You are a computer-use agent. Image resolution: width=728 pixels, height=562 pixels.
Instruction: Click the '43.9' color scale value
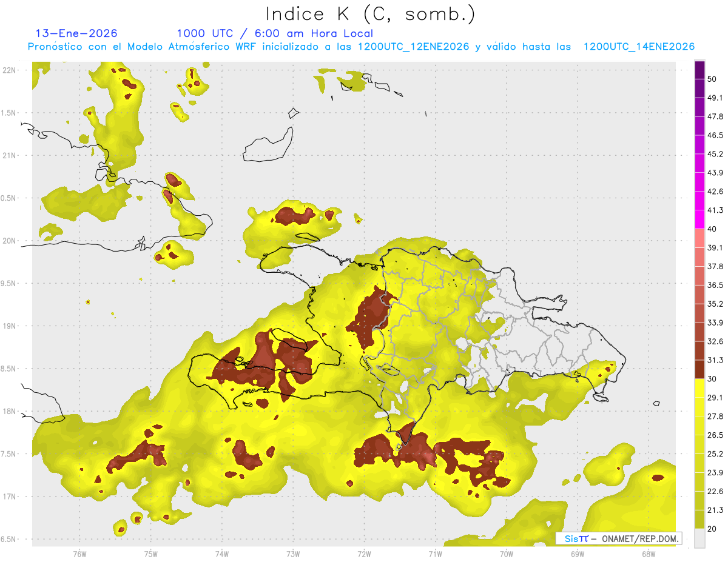point(715,173)
